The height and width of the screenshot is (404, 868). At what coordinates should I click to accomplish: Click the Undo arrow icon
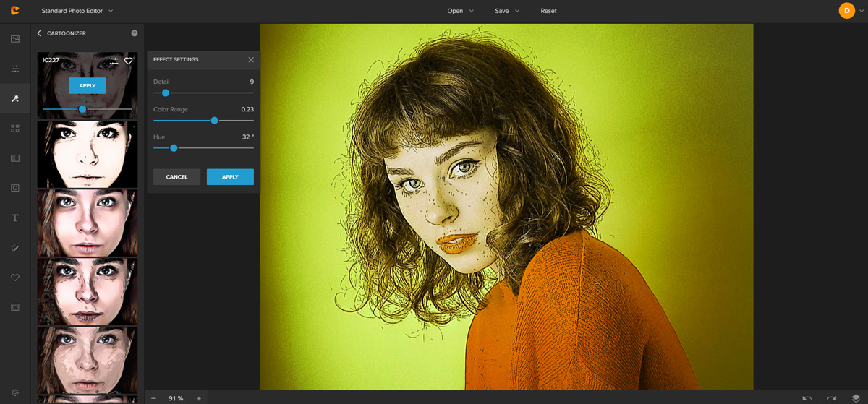tap(807, 398)
